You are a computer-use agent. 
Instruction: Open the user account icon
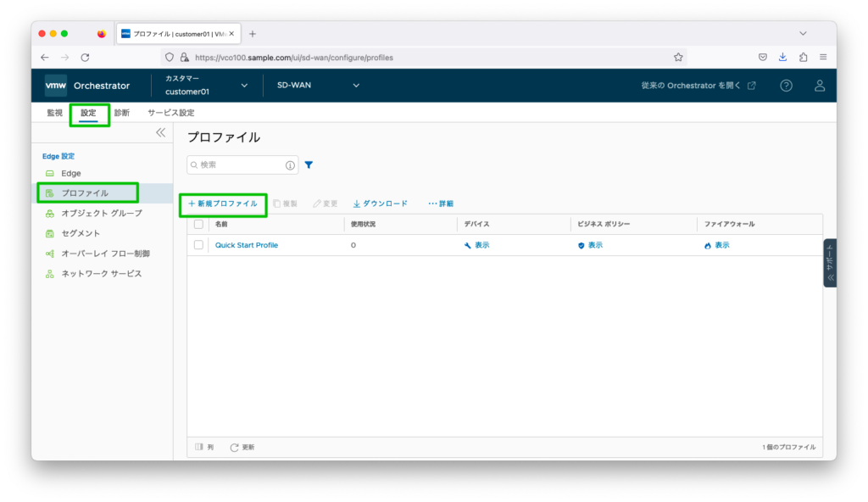pyautogui.click(x=819, y=86)
